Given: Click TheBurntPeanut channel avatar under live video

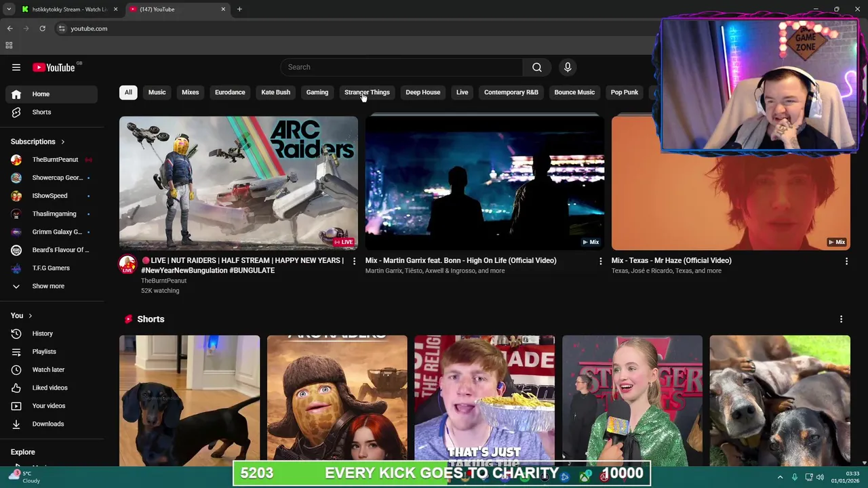Looking at the screenshot, I should [x=127, y=264].
